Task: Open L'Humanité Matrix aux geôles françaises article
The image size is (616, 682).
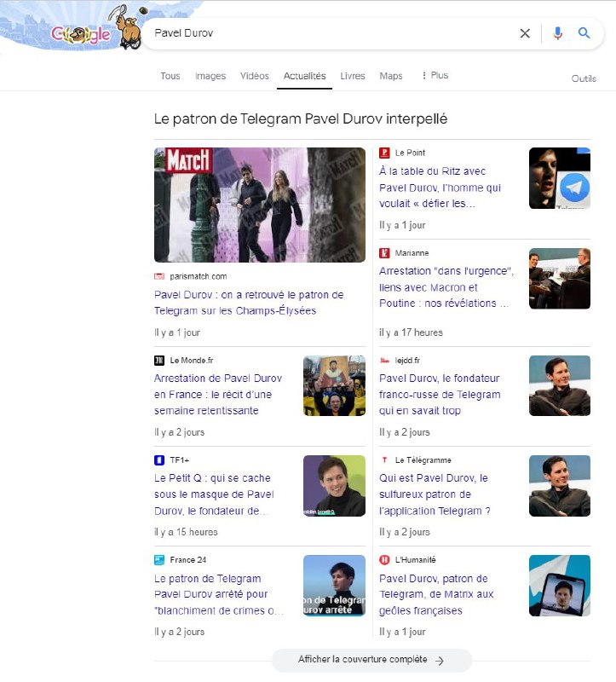Action: click(x=436, y=594)
